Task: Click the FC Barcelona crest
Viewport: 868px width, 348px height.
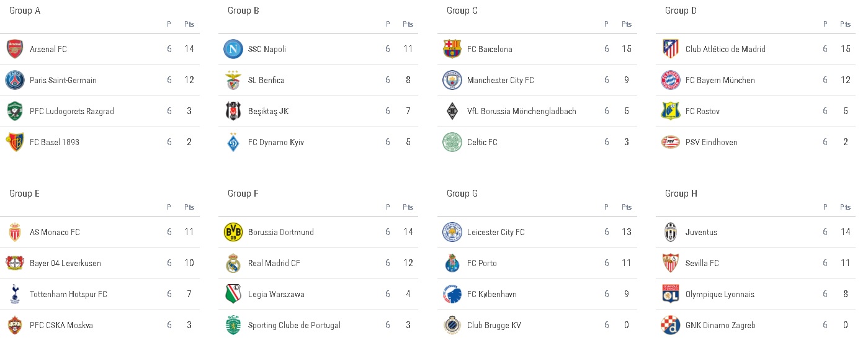Action: point(452,49)
